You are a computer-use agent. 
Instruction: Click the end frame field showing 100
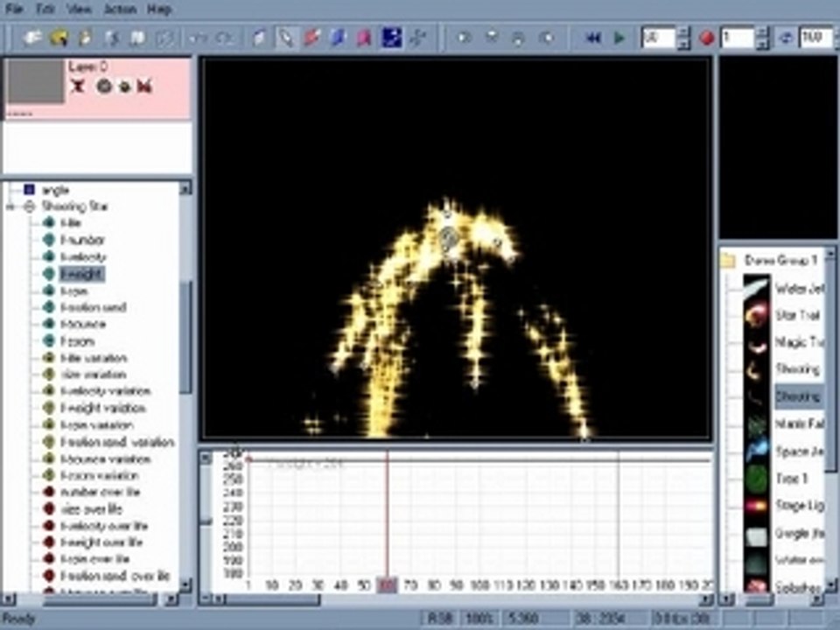pos(815,38)
